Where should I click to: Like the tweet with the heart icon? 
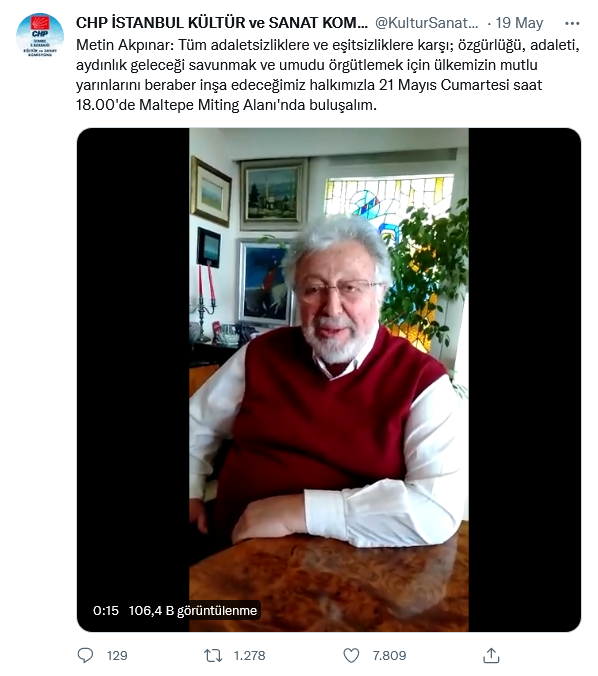pyautogui.click(x=351, y=656)
